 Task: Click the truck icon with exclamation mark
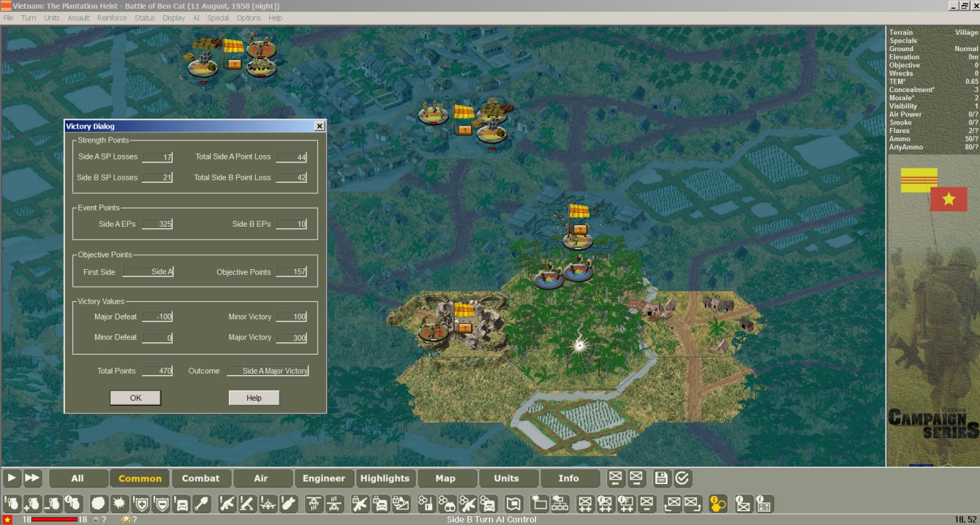pos(181,504)
